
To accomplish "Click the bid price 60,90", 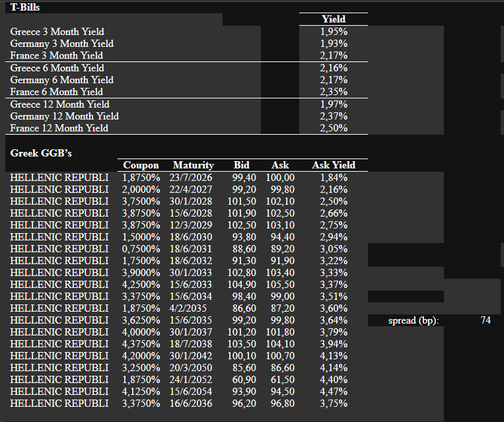I will coord(244,380).
